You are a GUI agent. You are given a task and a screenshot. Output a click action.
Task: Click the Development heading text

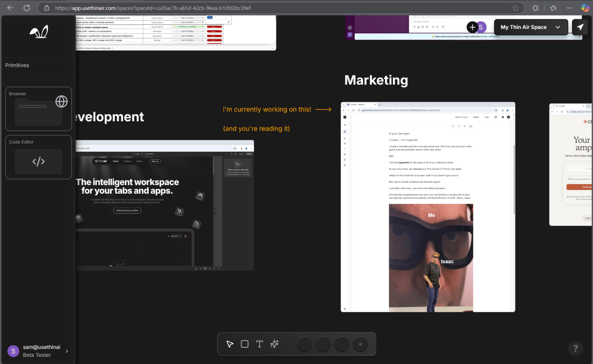tap(110, 117)
